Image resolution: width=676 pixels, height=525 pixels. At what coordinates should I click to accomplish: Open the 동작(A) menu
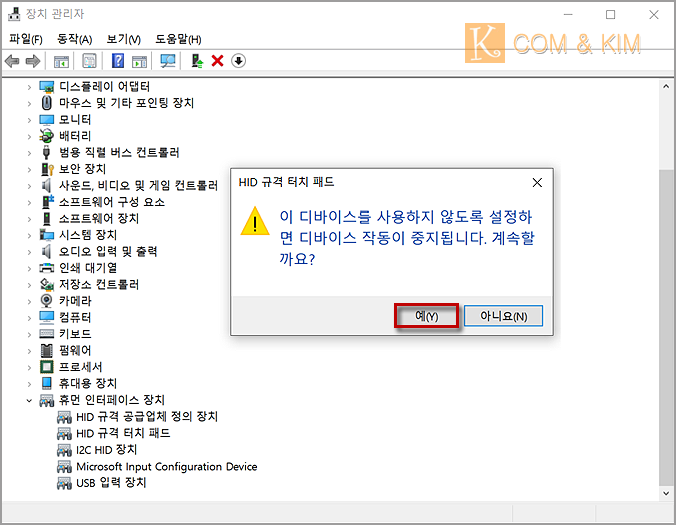click(x=75, y=39)
